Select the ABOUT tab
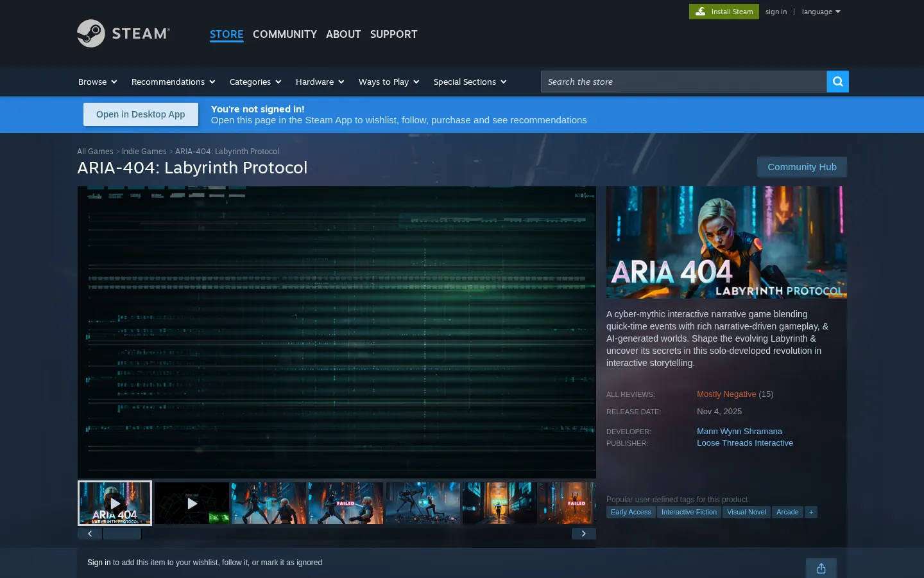 [343, 34]
